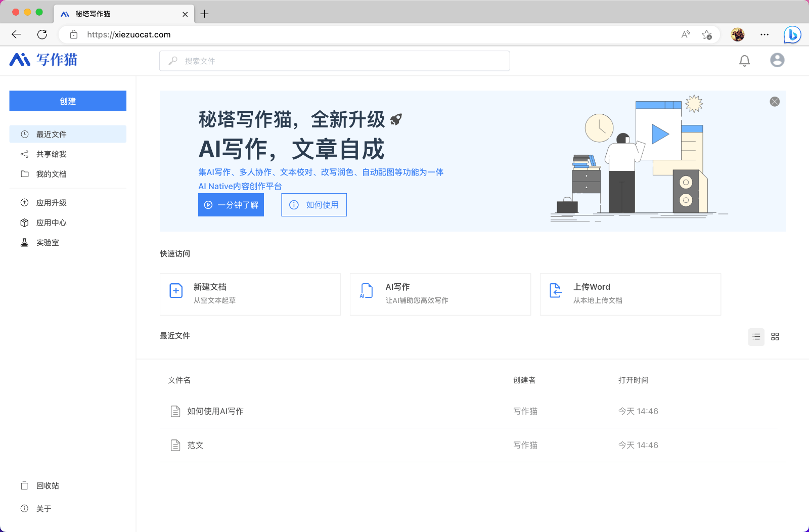Click the 共享给我 share icon
Viewport: 809px width, 532px height.
tap(24, 154)
